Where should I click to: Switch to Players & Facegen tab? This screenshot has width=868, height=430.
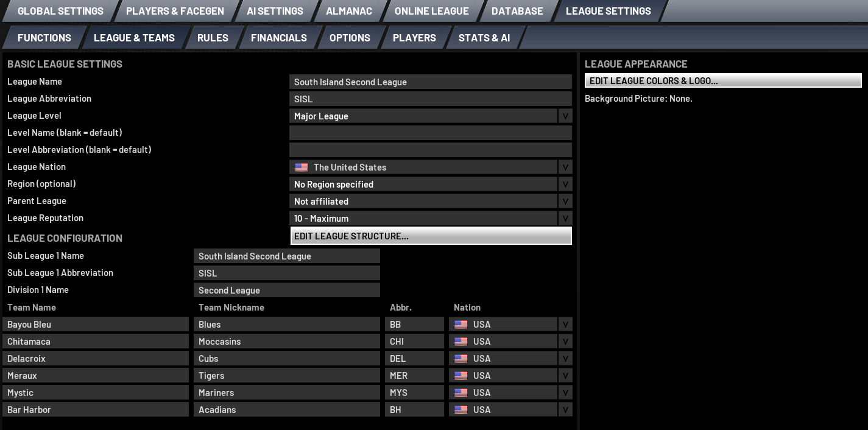pyautogui.click(x=175, y=11)
